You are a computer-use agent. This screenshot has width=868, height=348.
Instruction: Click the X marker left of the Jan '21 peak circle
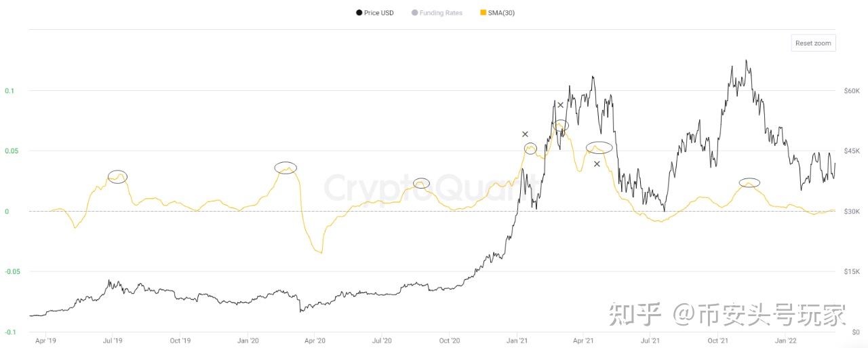pos(525,134)
